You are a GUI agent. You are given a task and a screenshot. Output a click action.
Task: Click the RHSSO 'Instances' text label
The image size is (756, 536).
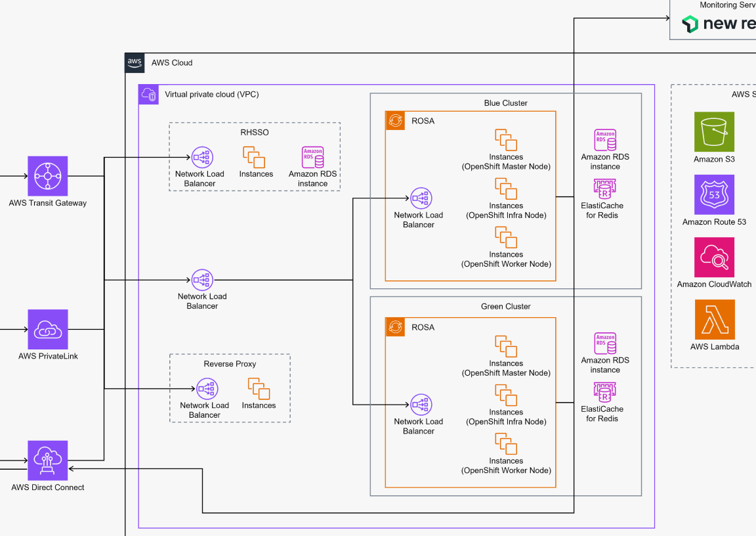[256, 173]
